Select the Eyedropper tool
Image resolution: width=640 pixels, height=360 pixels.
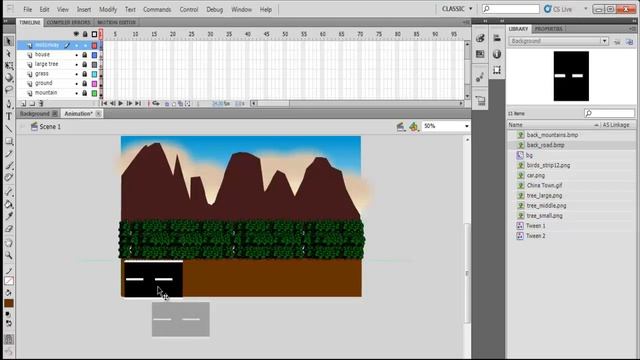click(9, 216)
